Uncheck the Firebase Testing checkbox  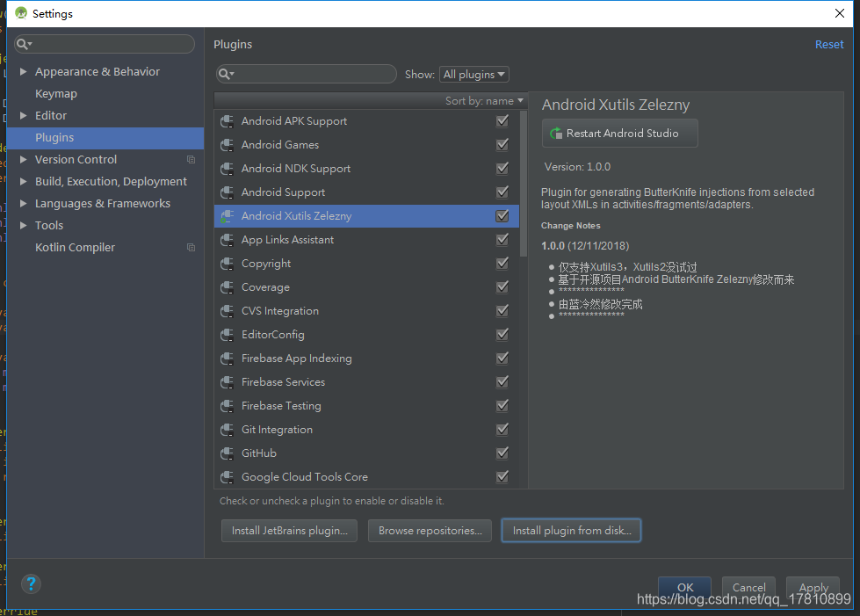point(502,405)
